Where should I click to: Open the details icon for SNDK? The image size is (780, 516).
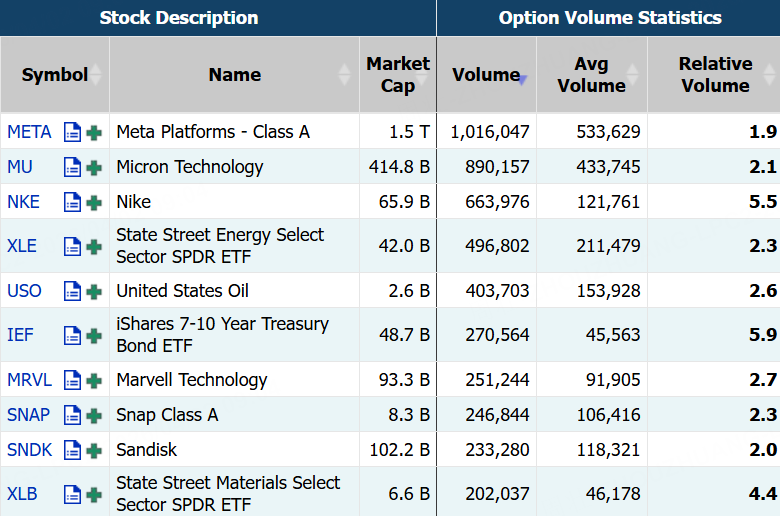pos(72,450)
